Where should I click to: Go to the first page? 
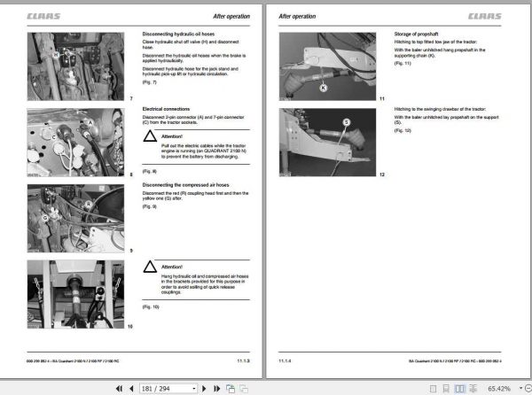119,389
